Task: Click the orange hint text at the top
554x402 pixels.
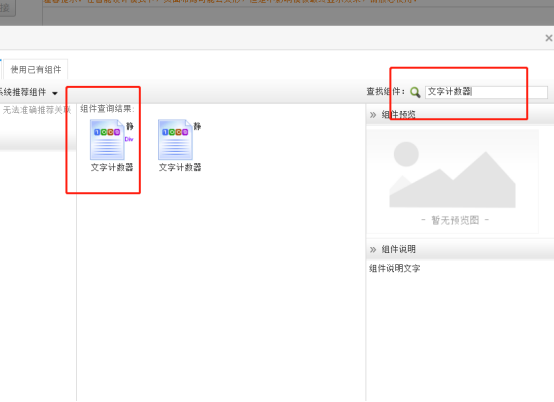Action: coord(230,1)
